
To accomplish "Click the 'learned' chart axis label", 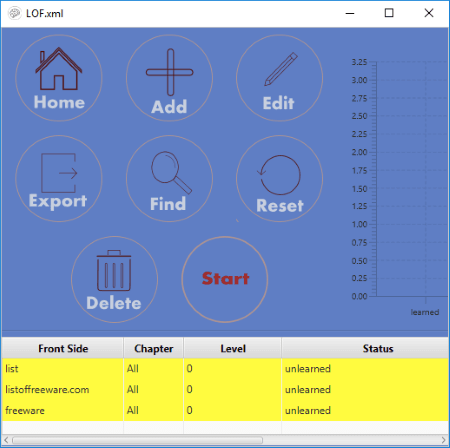I will click(x=425, y=312).
